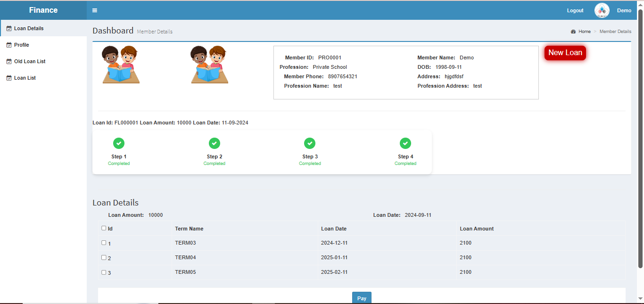The image size is (644, 304).
Task: Open Loan Details in the sidebar
Action: 29,28
